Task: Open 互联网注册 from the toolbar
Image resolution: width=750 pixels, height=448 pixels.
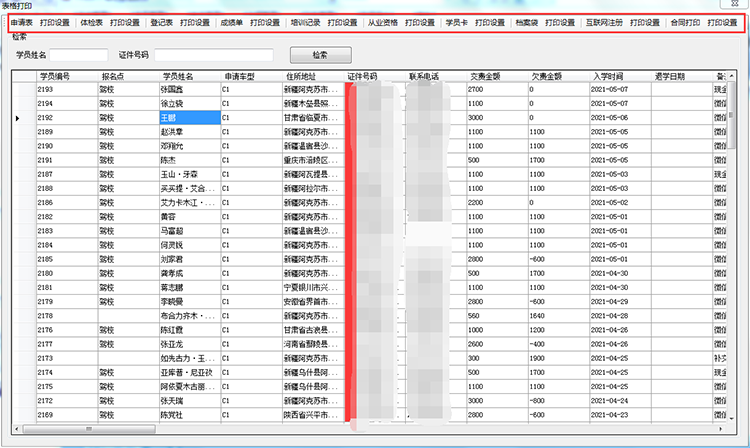Action: pyautogui.click(x=601, y=21)
